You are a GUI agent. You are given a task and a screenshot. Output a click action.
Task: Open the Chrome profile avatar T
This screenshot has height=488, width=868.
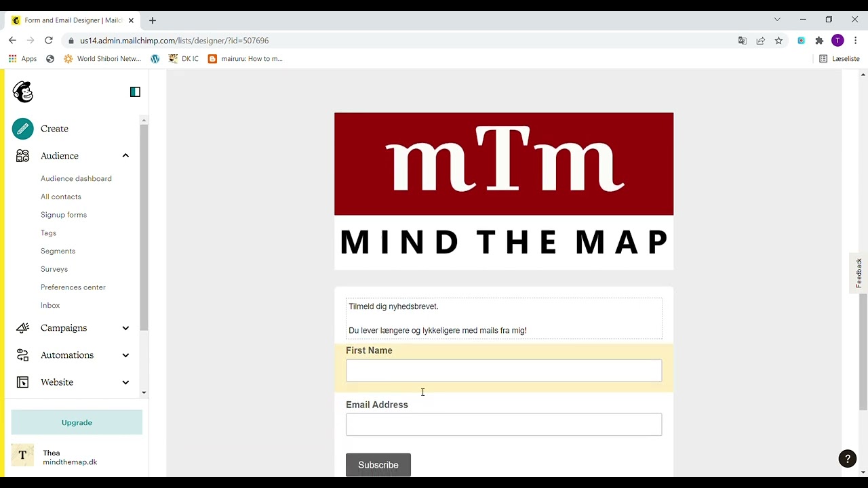point(838,41)
